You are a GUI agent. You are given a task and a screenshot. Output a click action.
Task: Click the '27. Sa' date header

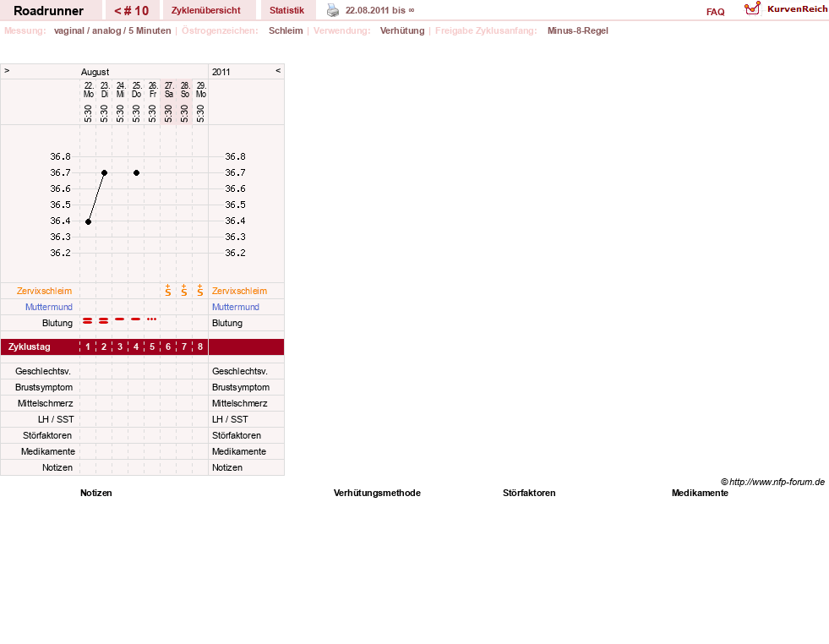point(169,90)
